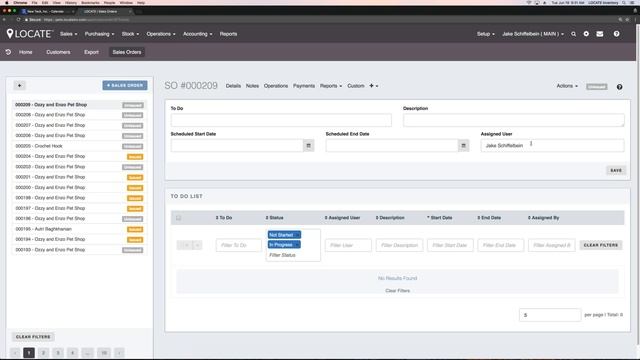Open the help question mark in top bar
This screenshot has height=360, width=640.
click(616, 34)
